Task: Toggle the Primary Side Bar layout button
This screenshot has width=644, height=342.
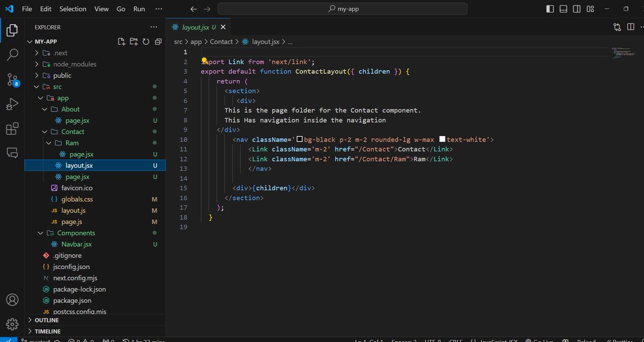Action: 550,9
